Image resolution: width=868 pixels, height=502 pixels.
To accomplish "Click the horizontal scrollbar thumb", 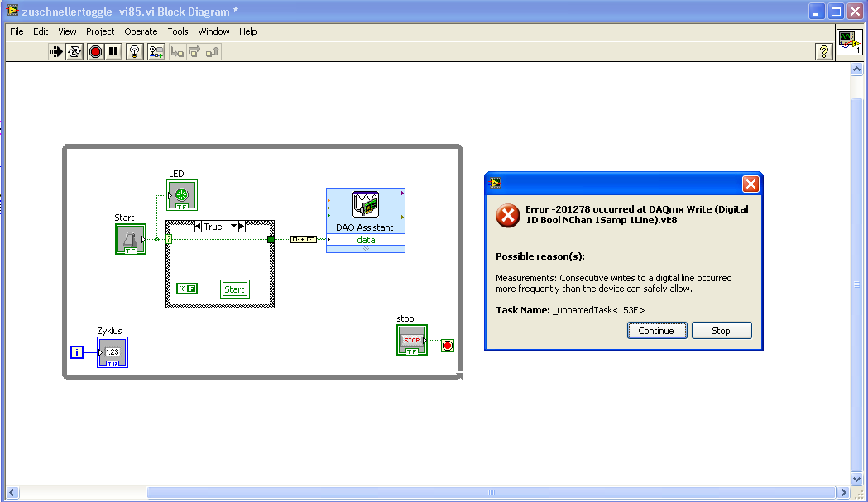I will (491, 492).
